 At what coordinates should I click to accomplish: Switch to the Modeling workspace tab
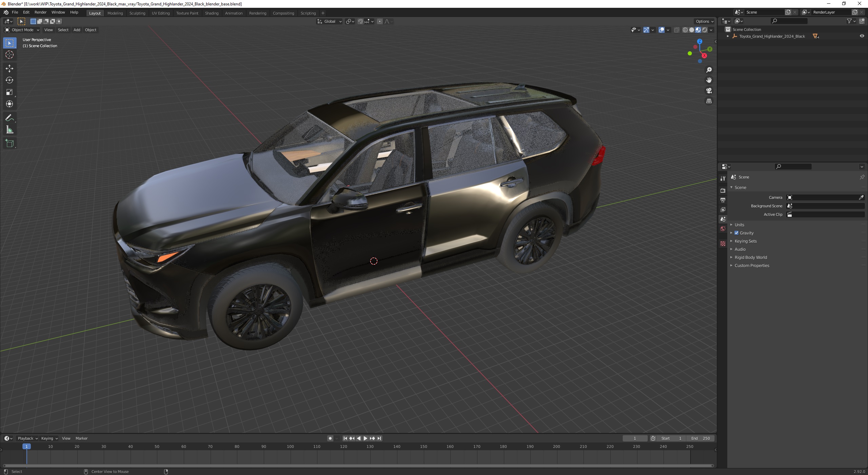pyautogui.click(x=115, y=13)
